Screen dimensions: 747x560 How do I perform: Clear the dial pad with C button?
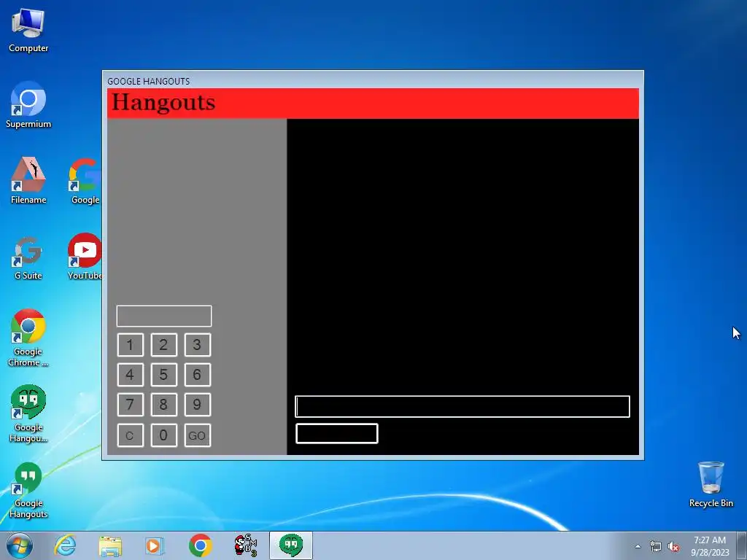pyautogui.click(x=130, y=435)
